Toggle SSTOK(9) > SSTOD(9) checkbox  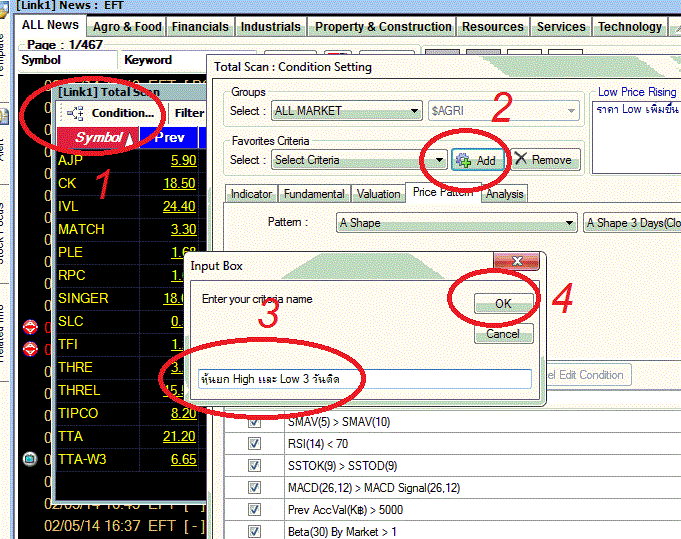[254, 466]
